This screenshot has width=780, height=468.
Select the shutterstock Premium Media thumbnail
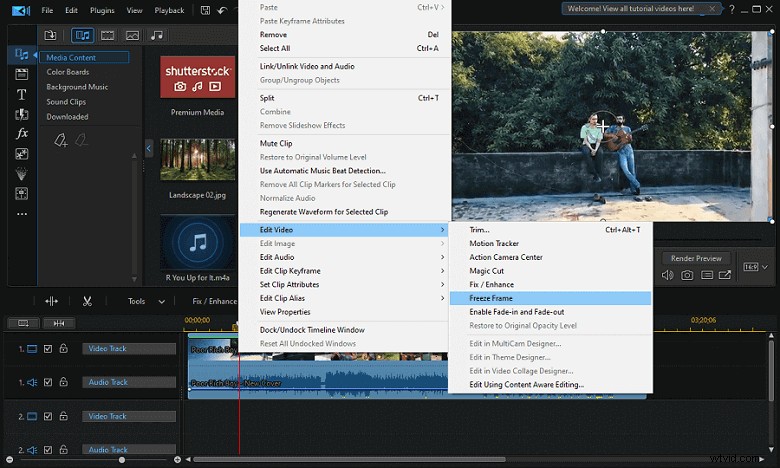[197, 77]
